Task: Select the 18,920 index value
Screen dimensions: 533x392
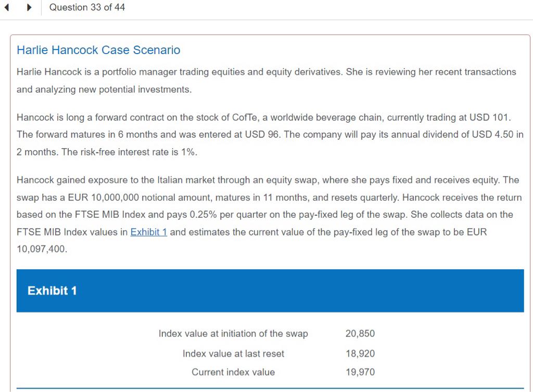Action: [360, 354]
